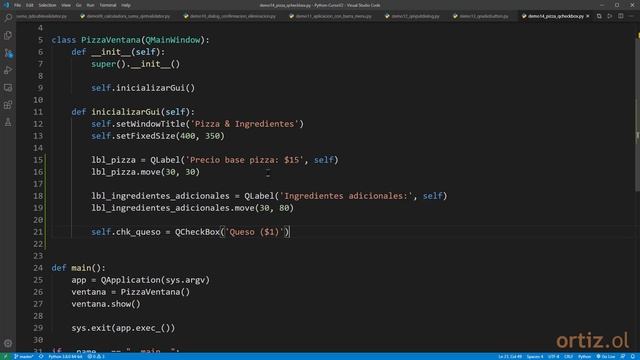Click 'class PizzaVentana' on line 5
The image size is (640, 360).
tap(96, 40)
